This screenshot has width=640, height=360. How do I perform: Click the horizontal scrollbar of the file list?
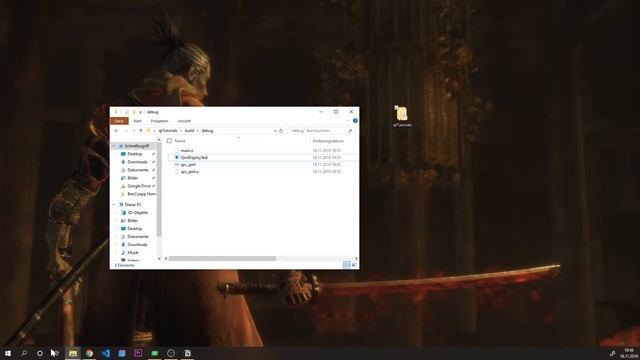point(222,258)
